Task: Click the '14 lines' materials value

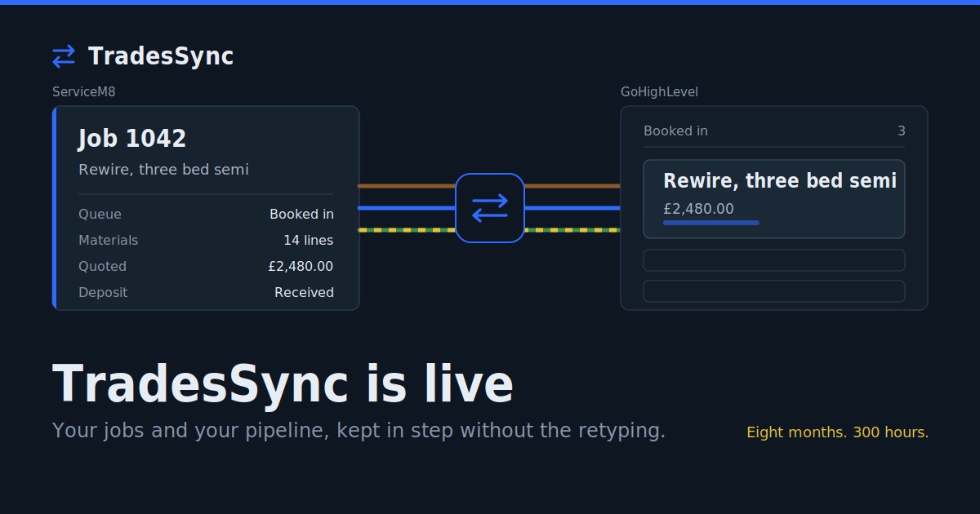Action: point(308,241)
